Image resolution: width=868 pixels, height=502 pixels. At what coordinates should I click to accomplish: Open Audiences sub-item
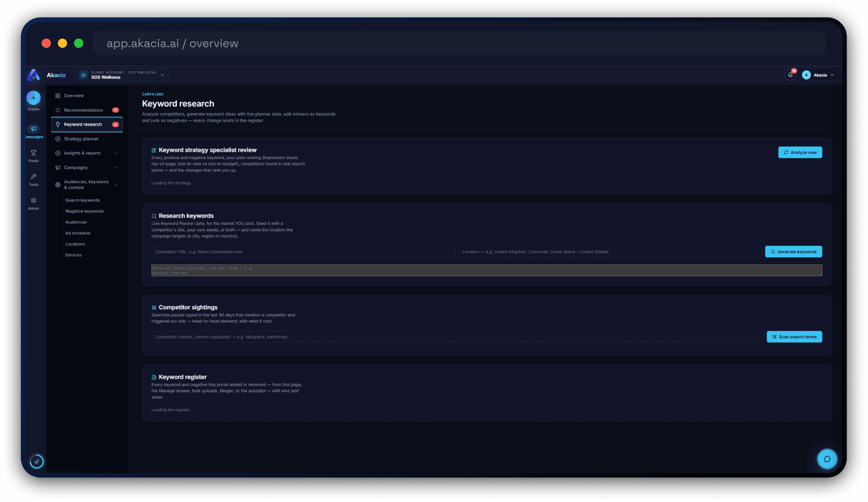[76, 222]
